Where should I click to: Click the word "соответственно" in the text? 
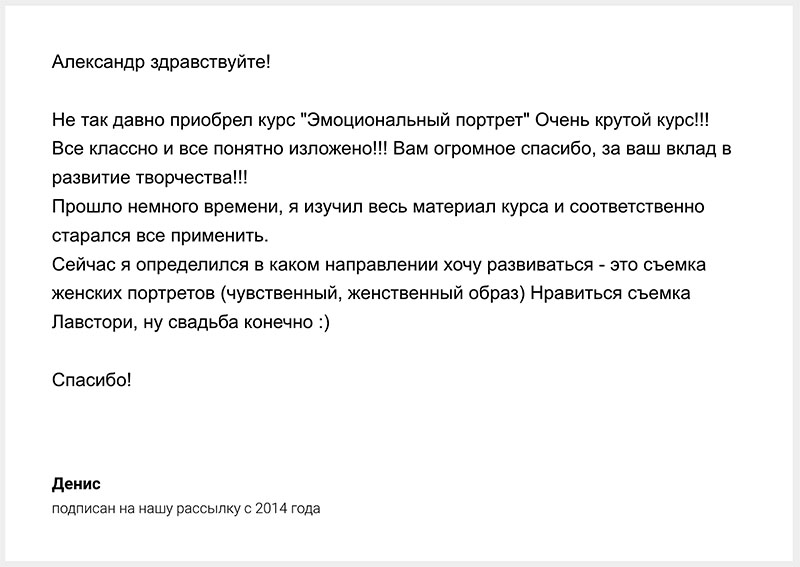tap(637, 207)
